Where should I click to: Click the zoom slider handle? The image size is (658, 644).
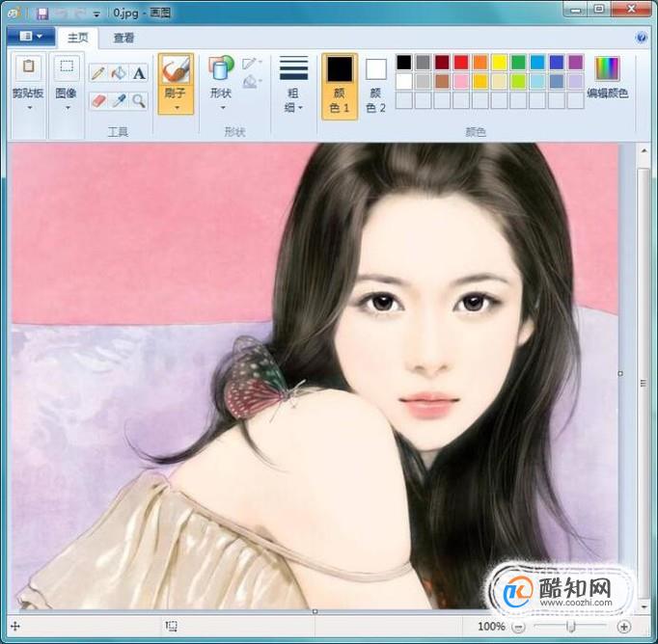click(x=570, y=627)
